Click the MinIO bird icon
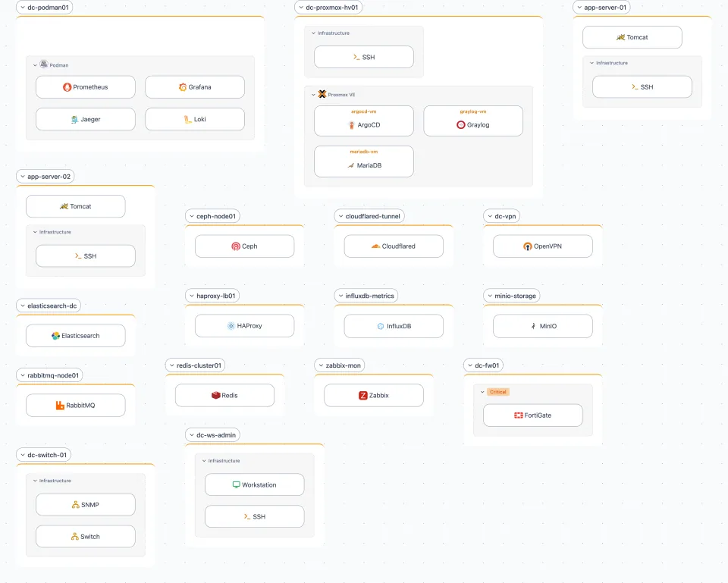Image resolution: width=728 pixels, height=583 pixels. [533, 326]
